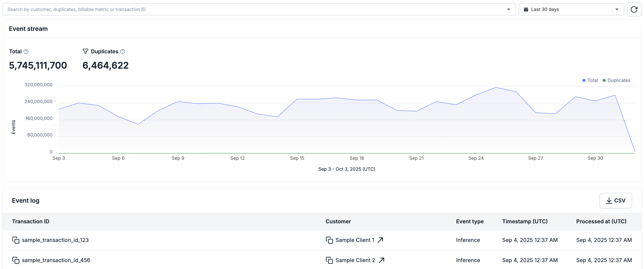Download the event log as CSV

616,201
